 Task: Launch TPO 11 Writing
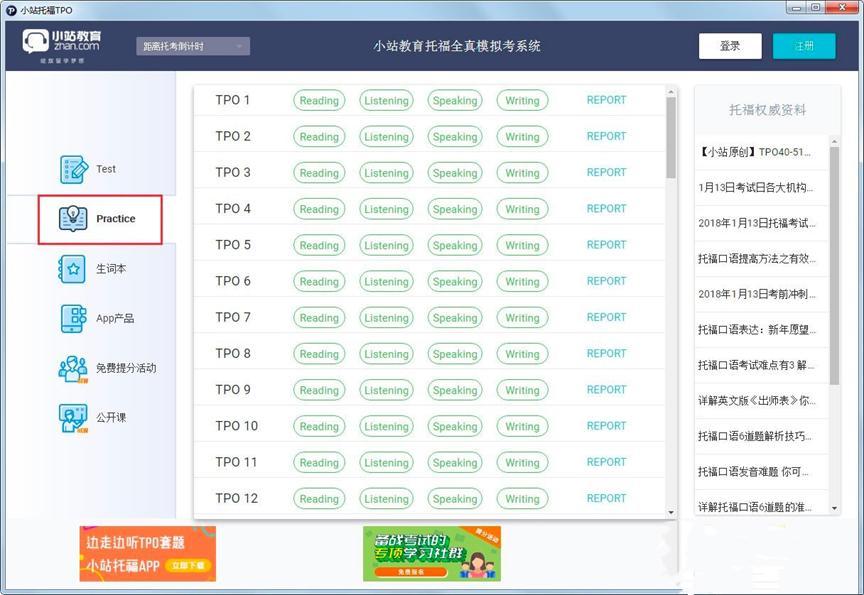(x=522, y=463)
